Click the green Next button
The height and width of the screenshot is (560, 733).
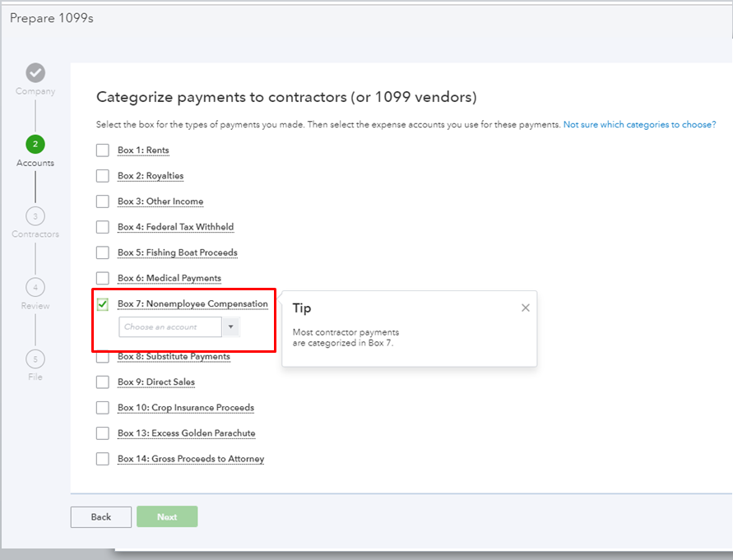167,516
